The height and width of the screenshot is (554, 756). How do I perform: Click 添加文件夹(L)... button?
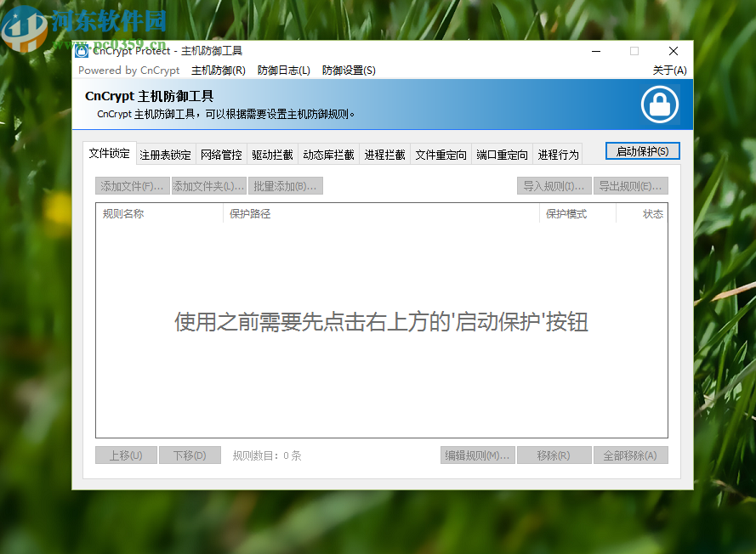pyautogui.click(x=208, y=186)
